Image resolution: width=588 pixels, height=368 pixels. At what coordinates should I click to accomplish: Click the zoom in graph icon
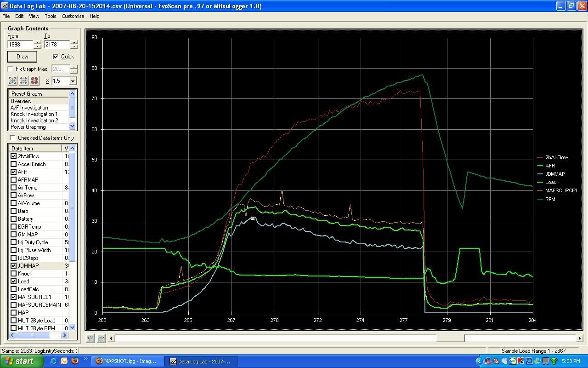12,81
